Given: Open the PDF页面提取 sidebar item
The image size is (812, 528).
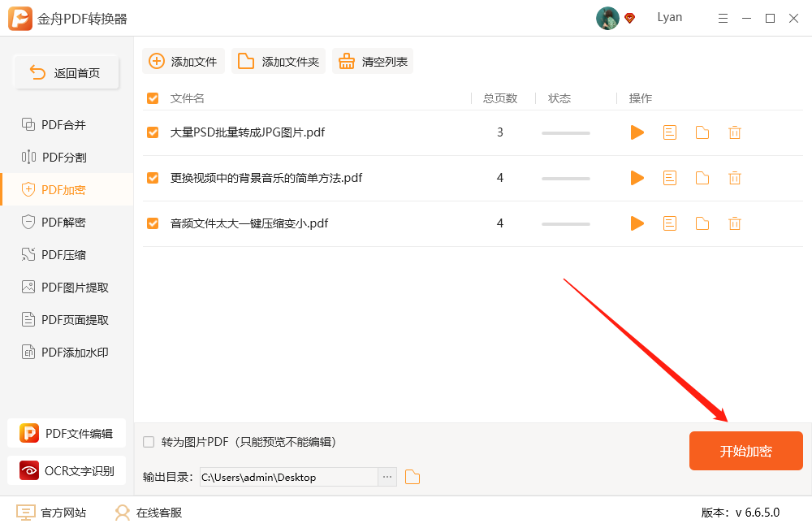Looking at the screenshot, I should [x=67, y=320].
